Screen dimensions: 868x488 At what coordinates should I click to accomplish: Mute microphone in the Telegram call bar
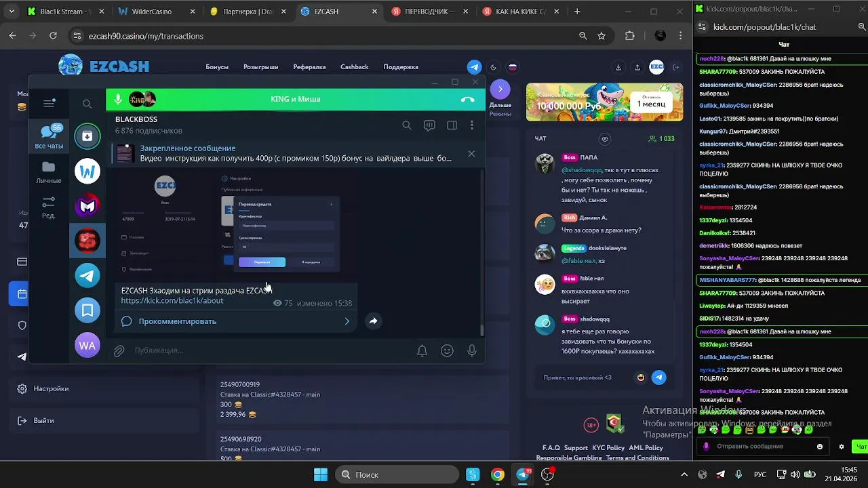[x=118, y=99]
